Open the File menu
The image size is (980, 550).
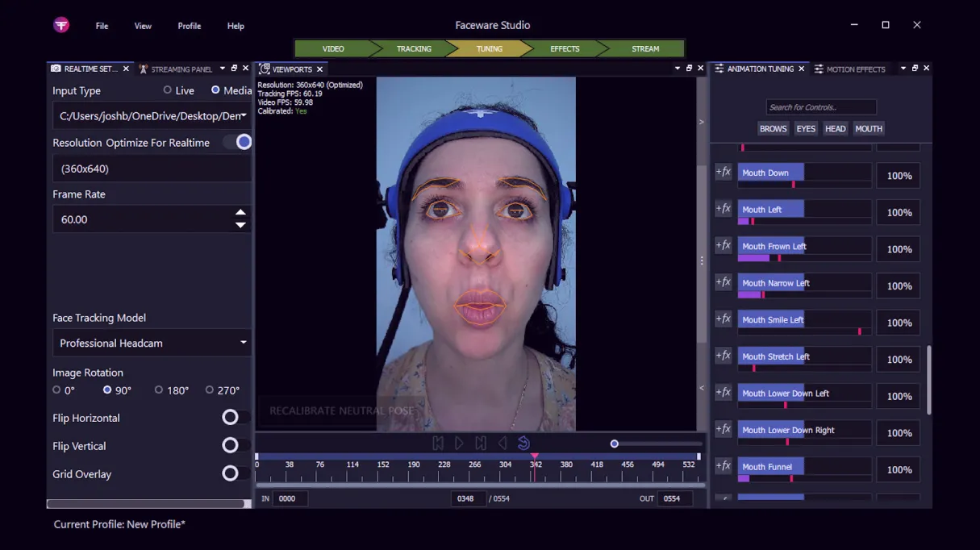click(x=102, y=26)
